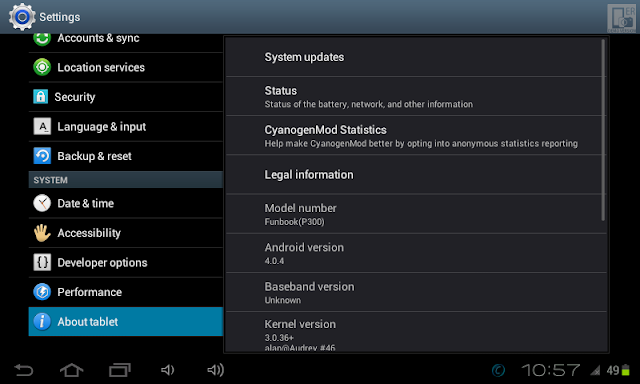
Task: Tap the 10:57 clock in status bar
Action: (x=551, y=371)
